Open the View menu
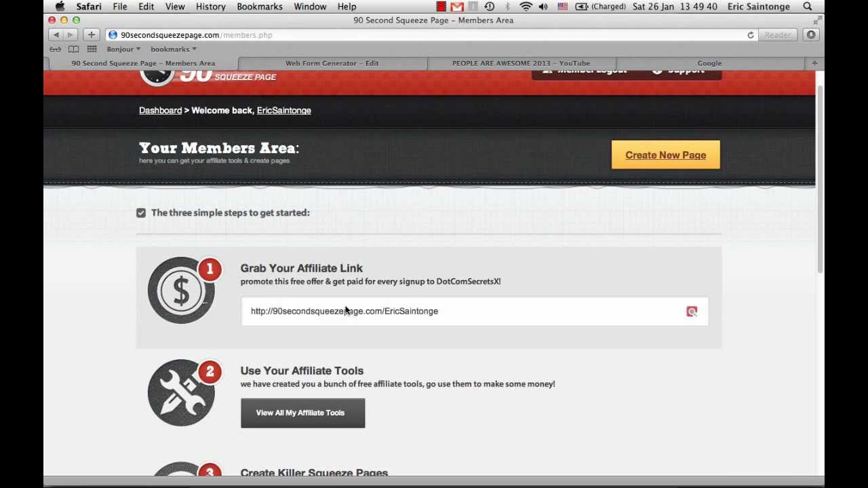The image size is (868, 488). (x=175, y=6)
